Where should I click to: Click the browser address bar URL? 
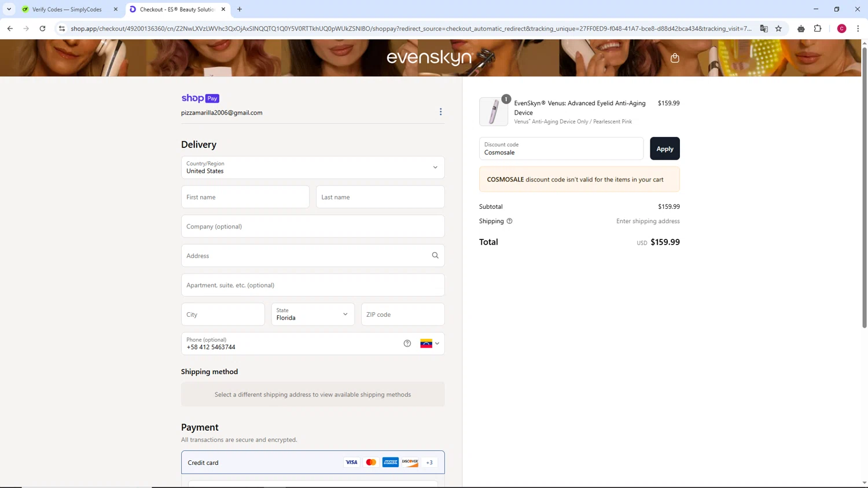pos(411,28)
